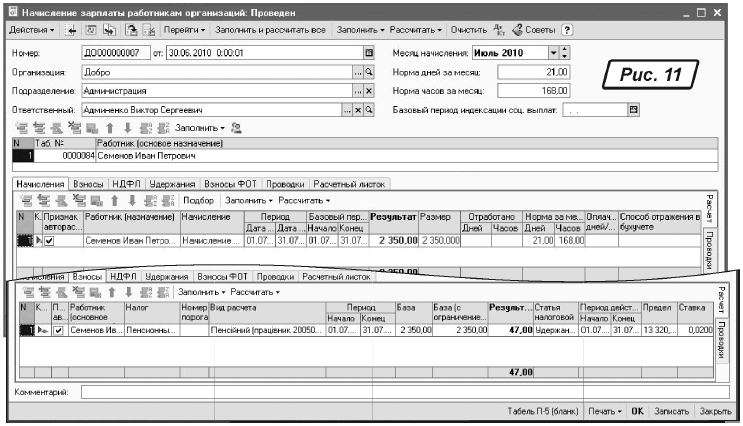Open the Месяц начисления dropdown
The width and height of the screenshot is (743, 426).
coord(554,52)
